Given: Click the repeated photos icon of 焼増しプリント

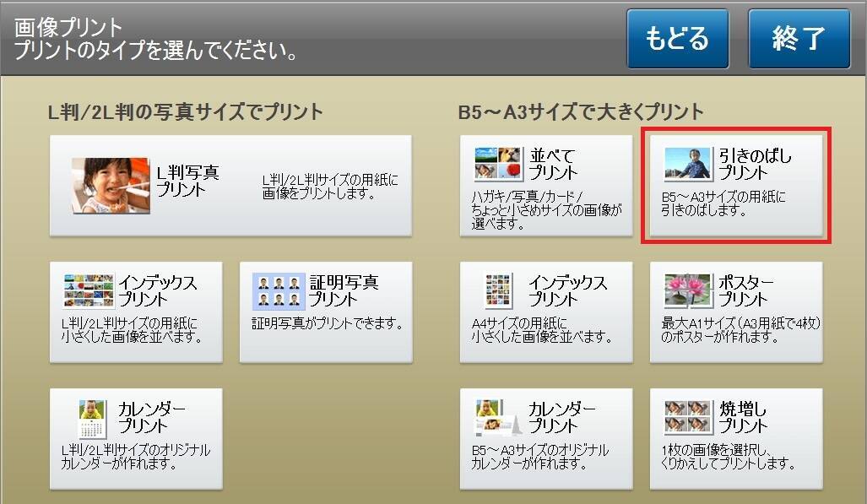Looking at the screenshot, I should (x=688, y=418).
